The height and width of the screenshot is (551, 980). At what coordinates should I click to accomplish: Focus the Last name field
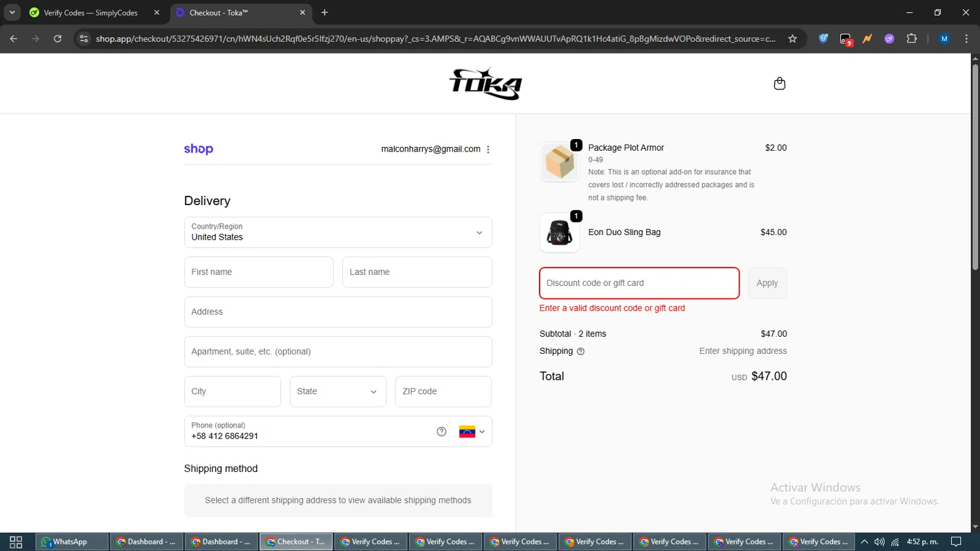[x=417, y=272]
